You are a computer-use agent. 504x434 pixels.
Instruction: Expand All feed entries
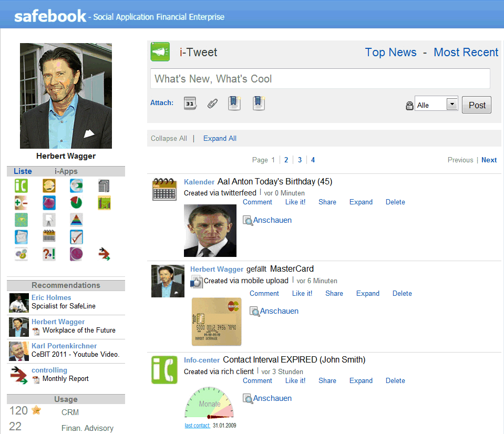[220, 139]
